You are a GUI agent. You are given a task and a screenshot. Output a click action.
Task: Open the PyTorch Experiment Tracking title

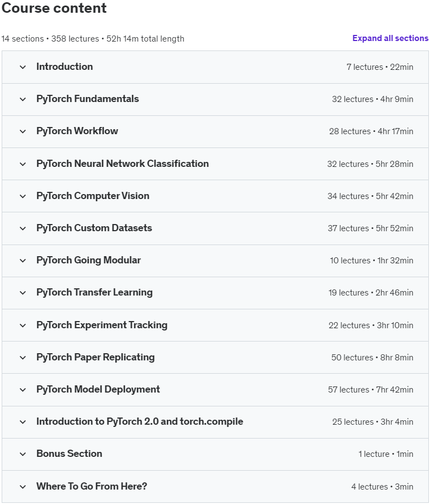[x=102, y=325]
